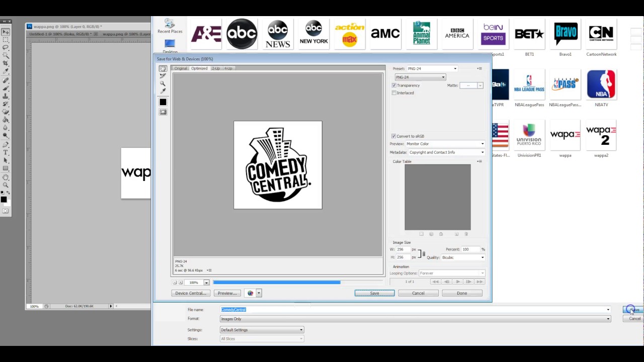Select the Clone Stamp tool
The height and width of the screenshot is (362, 644).
click(x=6, y=96)
